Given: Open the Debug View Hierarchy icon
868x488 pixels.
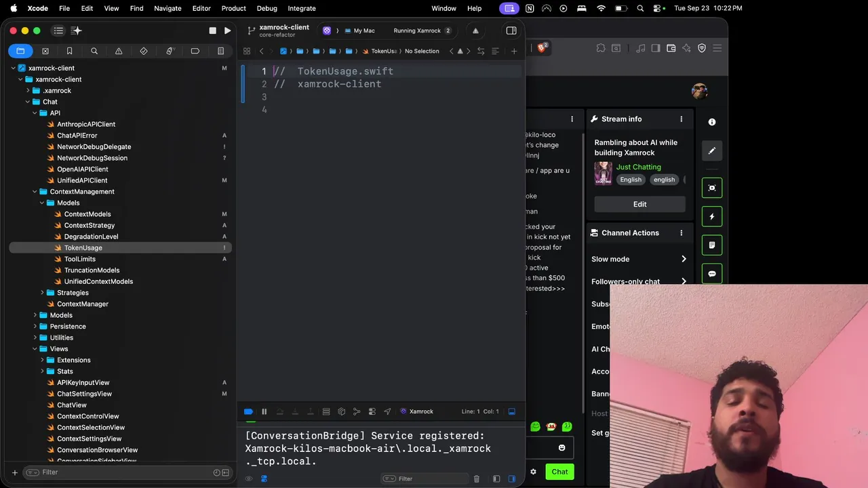Looking at the screenshot, I should 341,411.
